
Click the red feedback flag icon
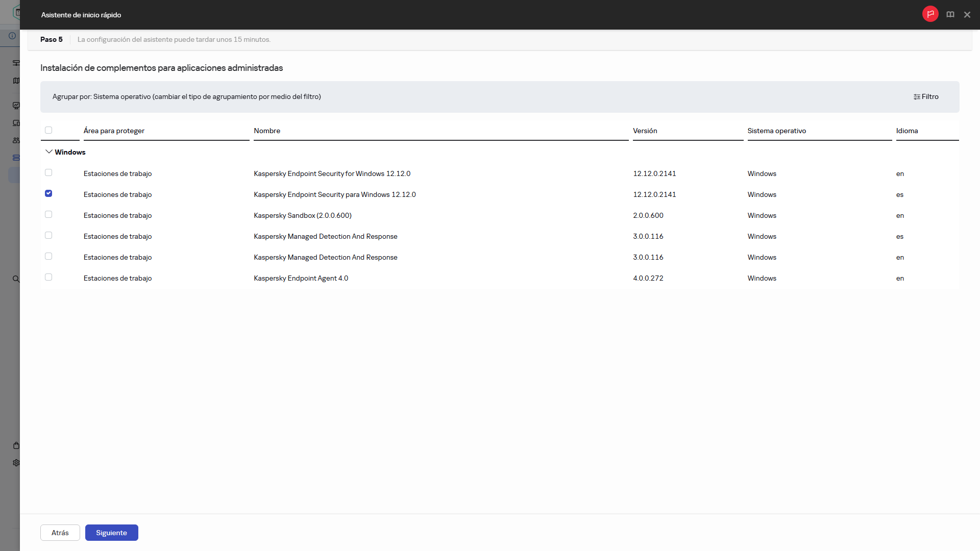coord(930,14)
